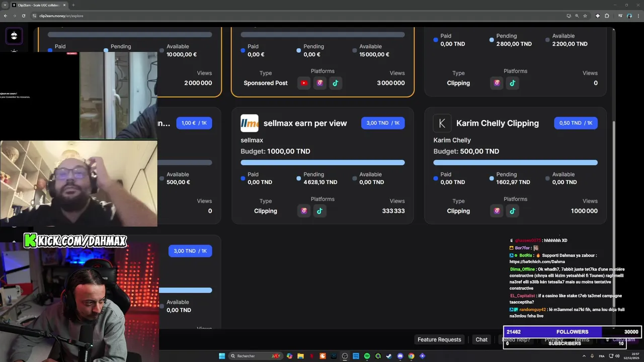Click the 'Sponsored Post' type label
Viewport: 644px width, 362px height.
point(266,83)
